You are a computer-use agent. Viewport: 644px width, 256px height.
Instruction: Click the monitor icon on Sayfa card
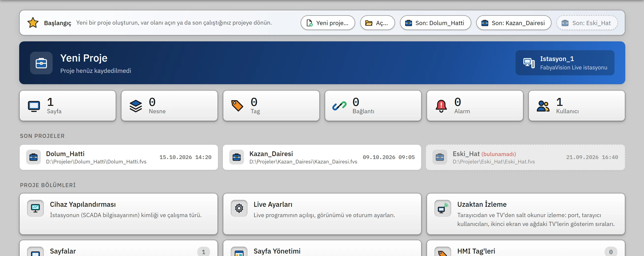coord(34,106)
